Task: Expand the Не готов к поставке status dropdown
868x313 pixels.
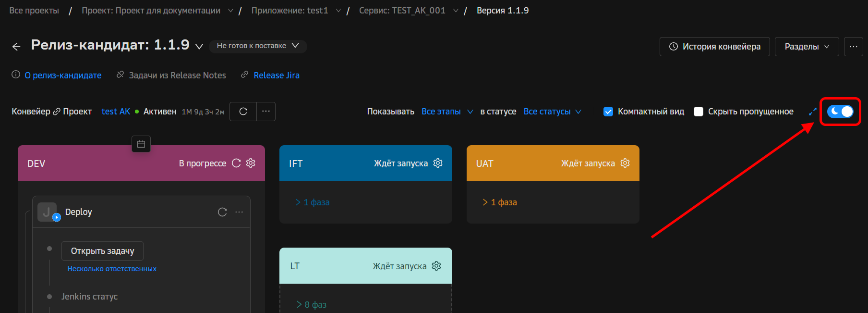Action: (258, 46)
